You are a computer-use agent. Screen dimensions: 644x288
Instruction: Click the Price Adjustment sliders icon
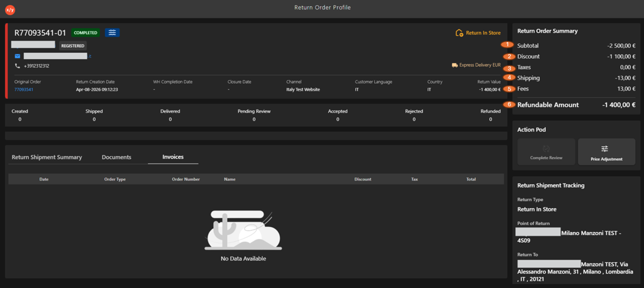[x=604, y=149]
